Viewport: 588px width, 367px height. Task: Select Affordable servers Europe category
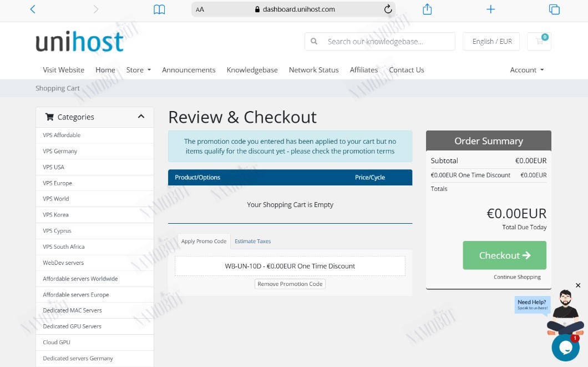click(95, 295)
